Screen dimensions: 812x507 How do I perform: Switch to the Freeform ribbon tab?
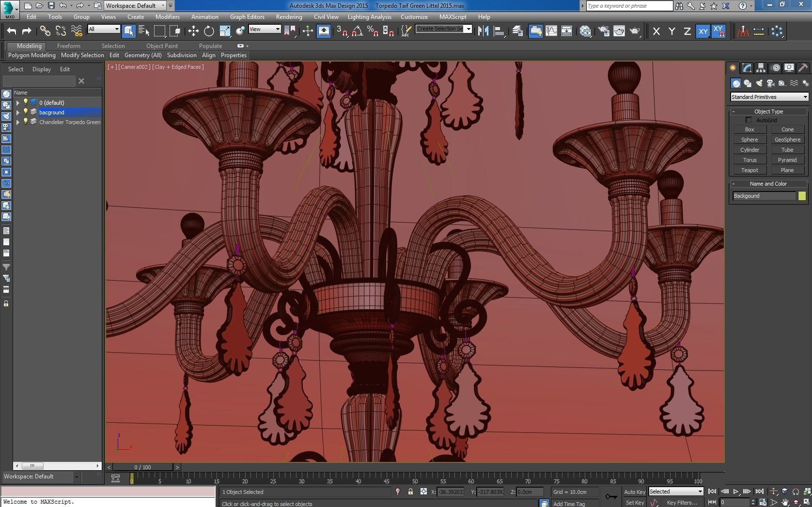tap(69, 46)
